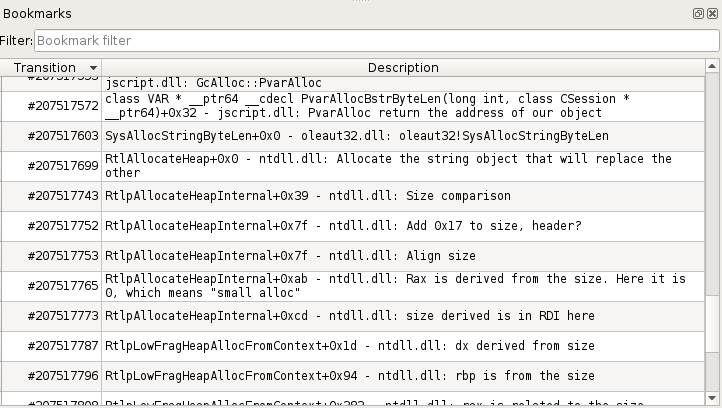Select 'size derived is in RDI here' description

tap(403, 315)
